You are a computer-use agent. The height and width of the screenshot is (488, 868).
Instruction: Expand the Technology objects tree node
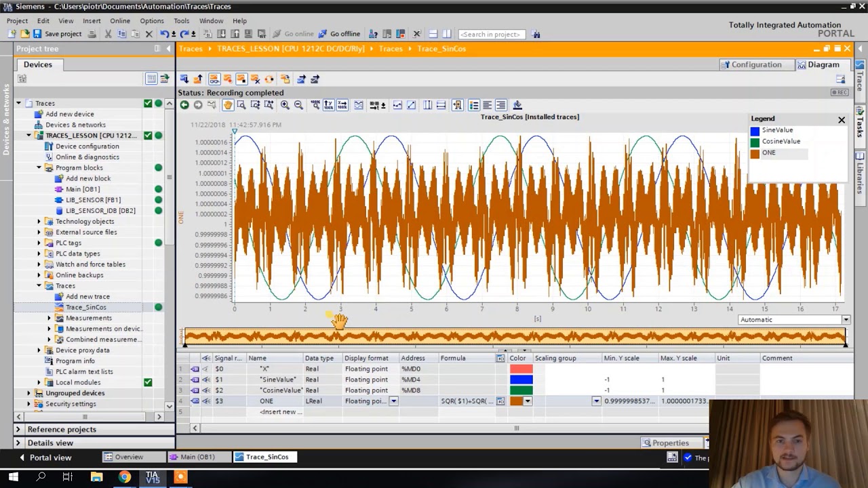[x=39, y=222]
